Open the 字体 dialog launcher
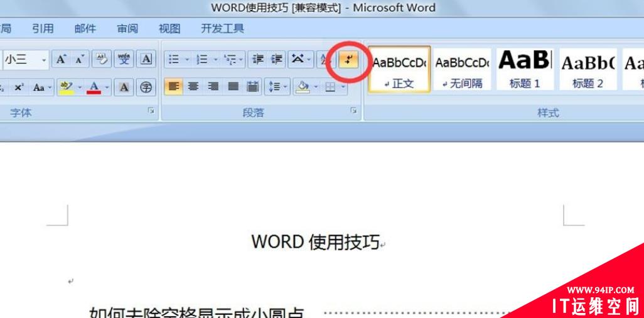The width and height of the screenshot is (644, 318). coord(151,110)
